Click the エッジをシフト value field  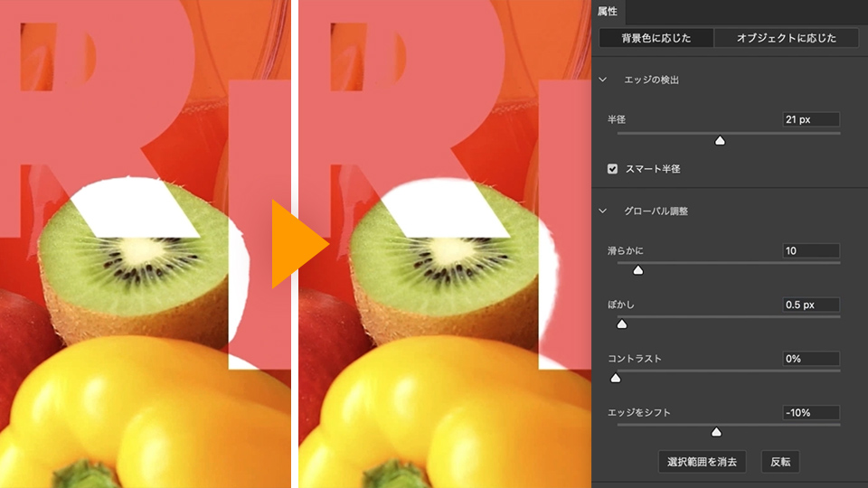click(x=811, y=413)
